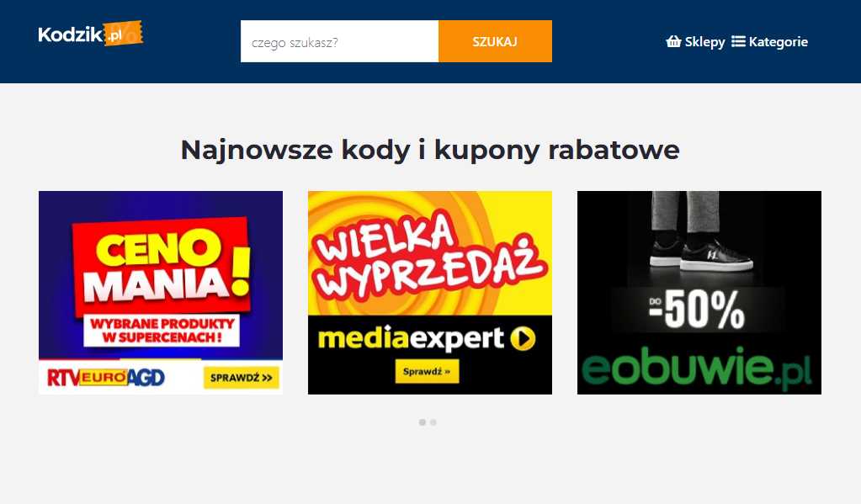Click the mediaexpert logo text
The image size is (861, 504).
(411, 339)
